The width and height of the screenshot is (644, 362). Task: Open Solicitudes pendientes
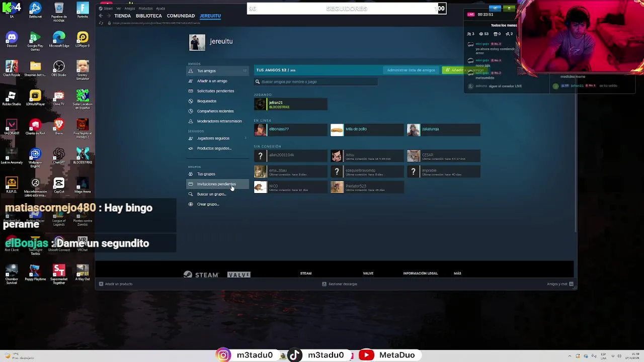point(217,91)
